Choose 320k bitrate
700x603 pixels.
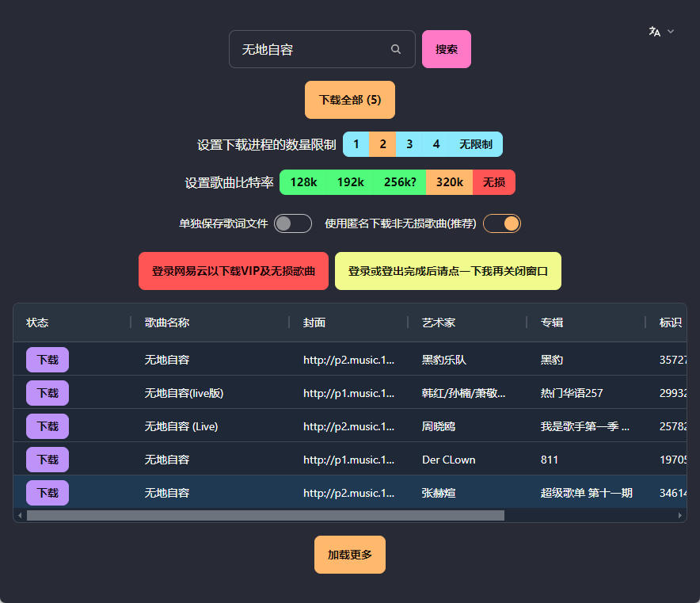450,182
